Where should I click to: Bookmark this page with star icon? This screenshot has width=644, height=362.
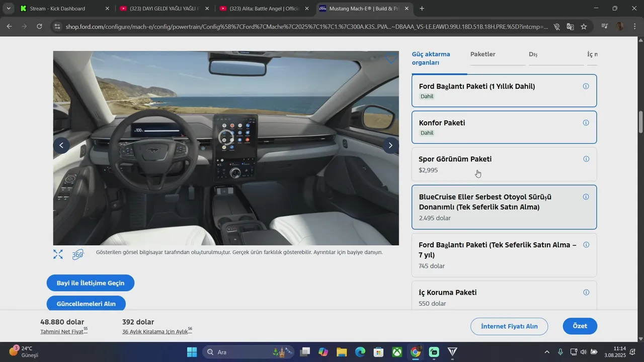click(584, 27)
